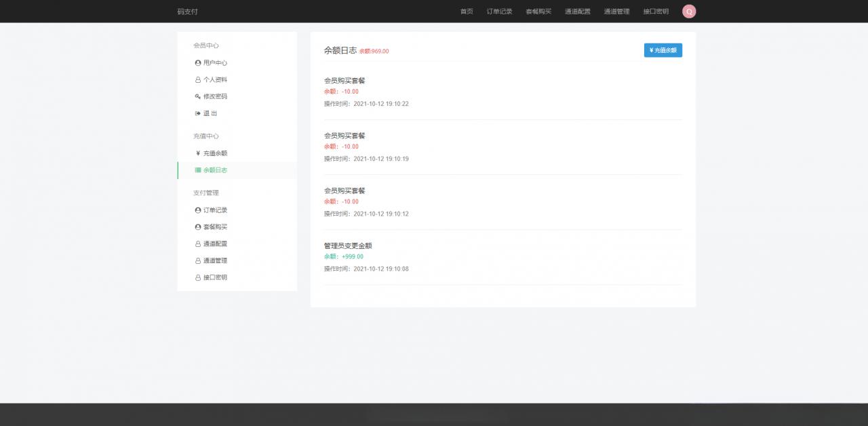This screenshot has width=868, height=426.
Task: Click the 会员中心 sidebar section heading
Action: tap(206, 45)
